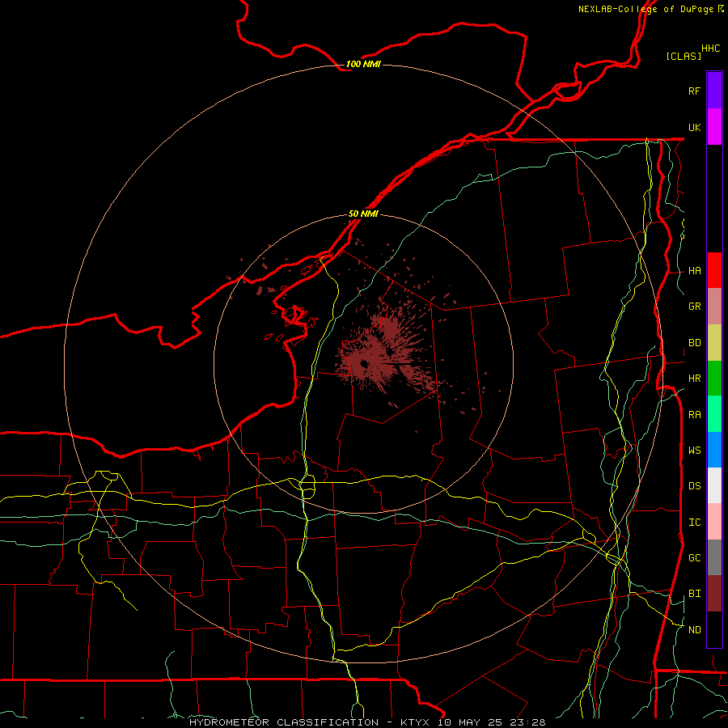Click the "HA" legend label
The image size is (728, 728).
[x=695, y=271]
